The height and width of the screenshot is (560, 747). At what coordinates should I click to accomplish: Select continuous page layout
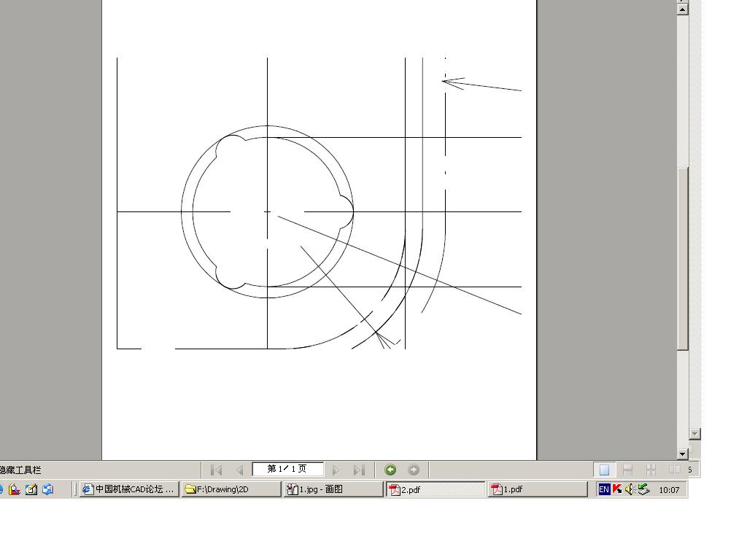[627, 470]
